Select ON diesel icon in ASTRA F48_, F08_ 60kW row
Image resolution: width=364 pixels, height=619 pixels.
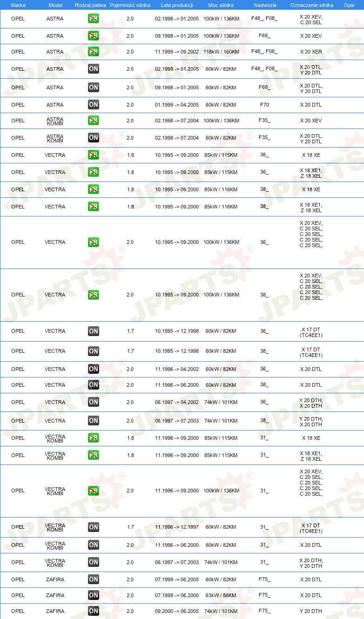coord(94,69)
